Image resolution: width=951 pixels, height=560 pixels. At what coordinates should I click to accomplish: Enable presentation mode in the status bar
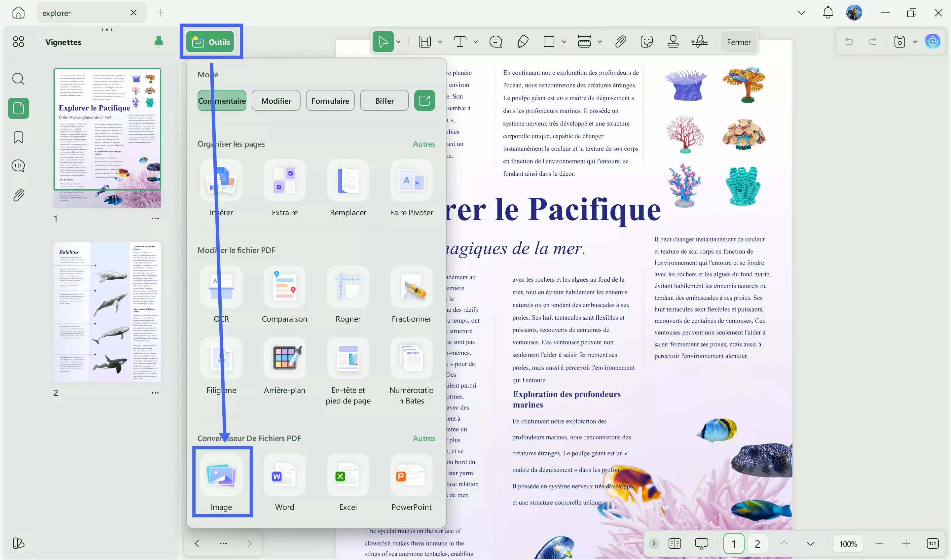[702, 543]
